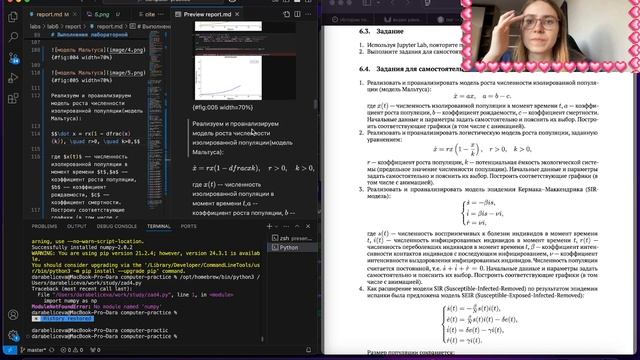Click the master branch in the status bar

(x=33, y=350)
